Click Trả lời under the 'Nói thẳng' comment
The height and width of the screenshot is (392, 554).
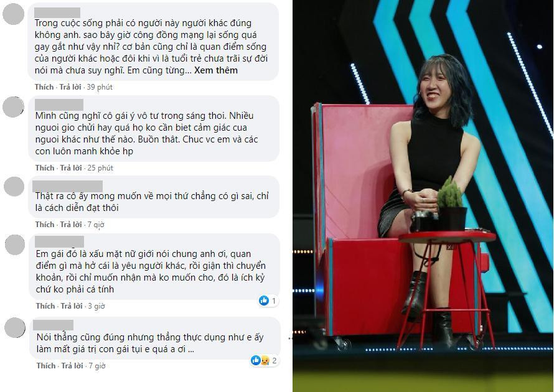tap(72, 366)
